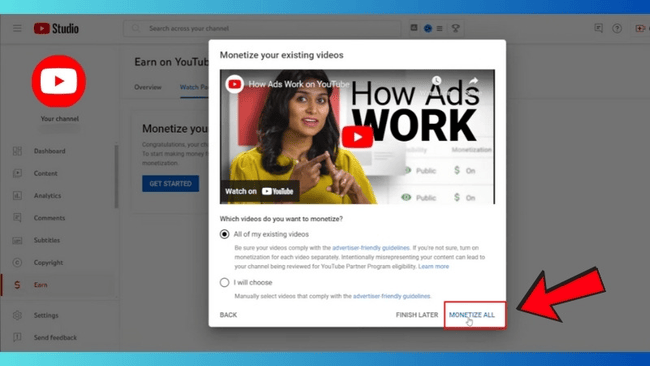
Task: Click the list lines icon beside search
Action: (x=439, y=28)
